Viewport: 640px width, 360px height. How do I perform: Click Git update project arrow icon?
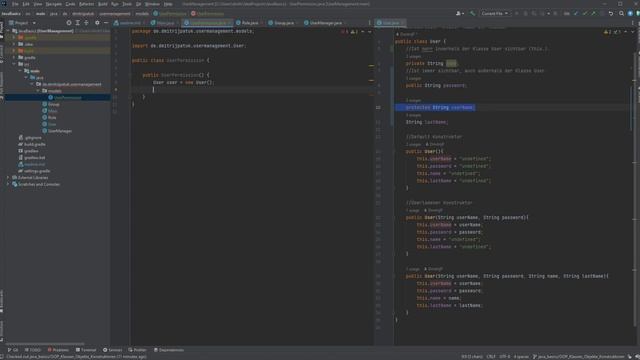(x=576, y=13)
